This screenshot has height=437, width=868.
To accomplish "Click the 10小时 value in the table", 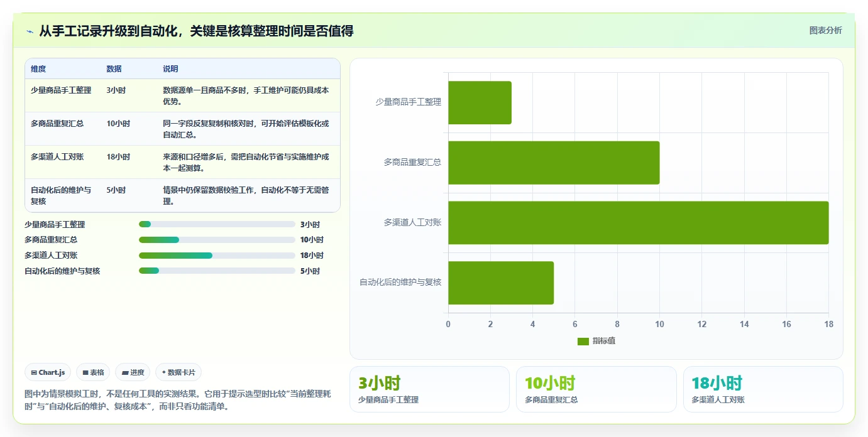I will click(118, 124).
